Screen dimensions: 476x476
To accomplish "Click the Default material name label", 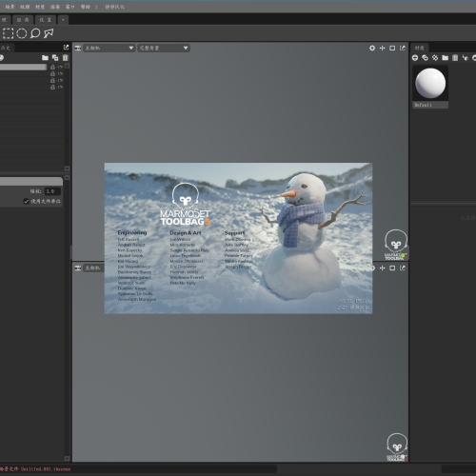I will tap(430, 105).
